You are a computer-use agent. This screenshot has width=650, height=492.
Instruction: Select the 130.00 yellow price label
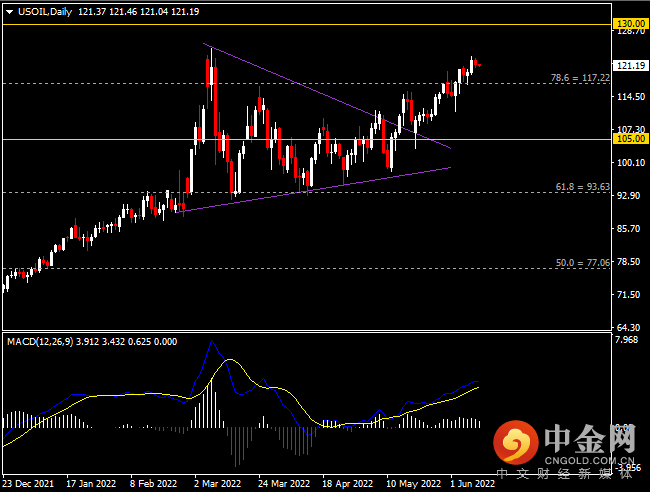click(x=631, y=24)
